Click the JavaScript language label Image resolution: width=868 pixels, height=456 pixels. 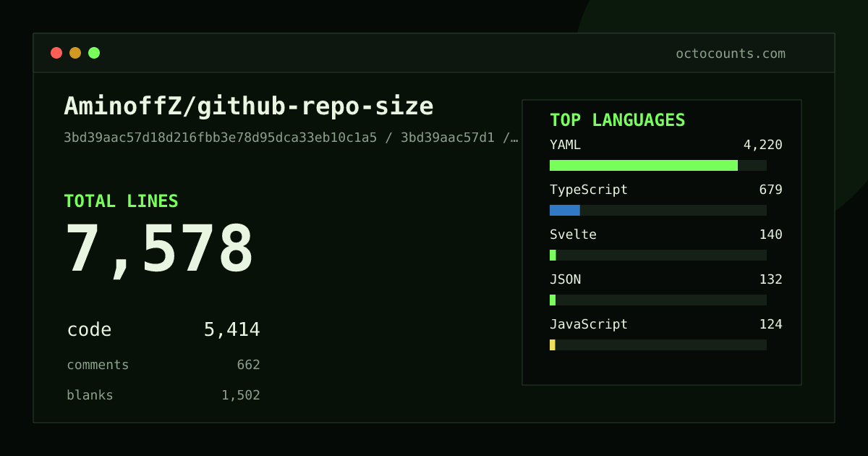point(589,324)
